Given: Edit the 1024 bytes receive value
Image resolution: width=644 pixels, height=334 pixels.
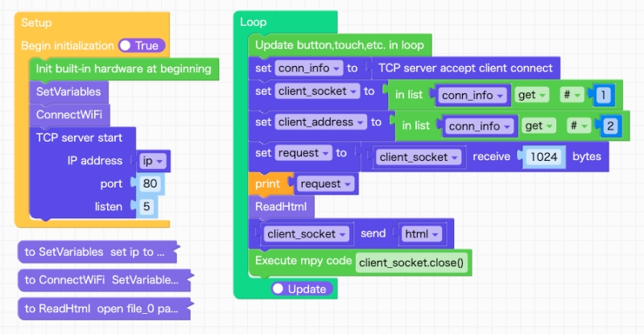Looking at the screenshot, I should click(x=544, y=157).
